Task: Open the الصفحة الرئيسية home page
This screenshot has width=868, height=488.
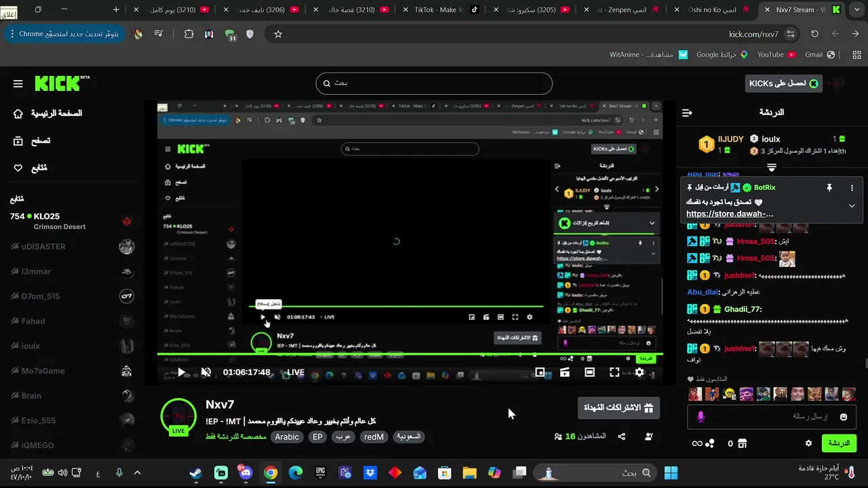Action: click(x=48, y=113)
